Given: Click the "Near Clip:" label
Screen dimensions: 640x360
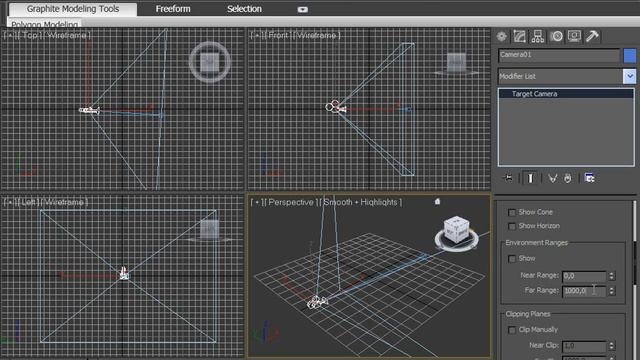Looking at the screenshot, I should pos(544,345).
